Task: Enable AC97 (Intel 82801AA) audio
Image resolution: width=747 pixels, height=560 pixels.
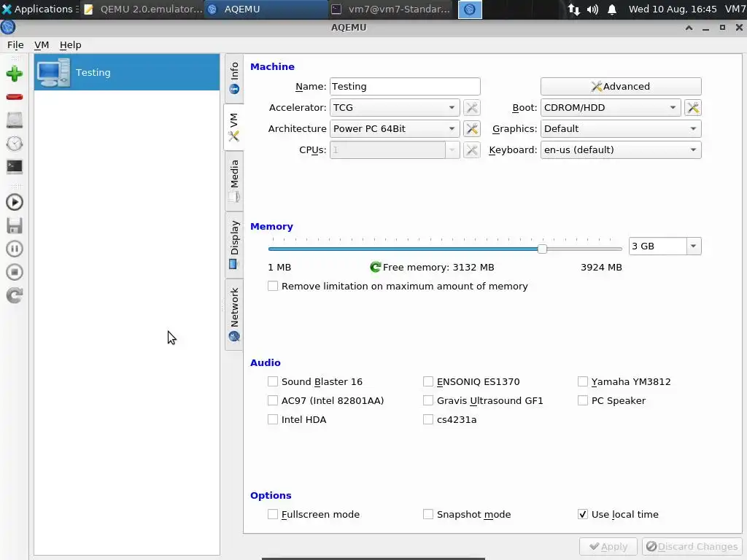Action: 273,400
